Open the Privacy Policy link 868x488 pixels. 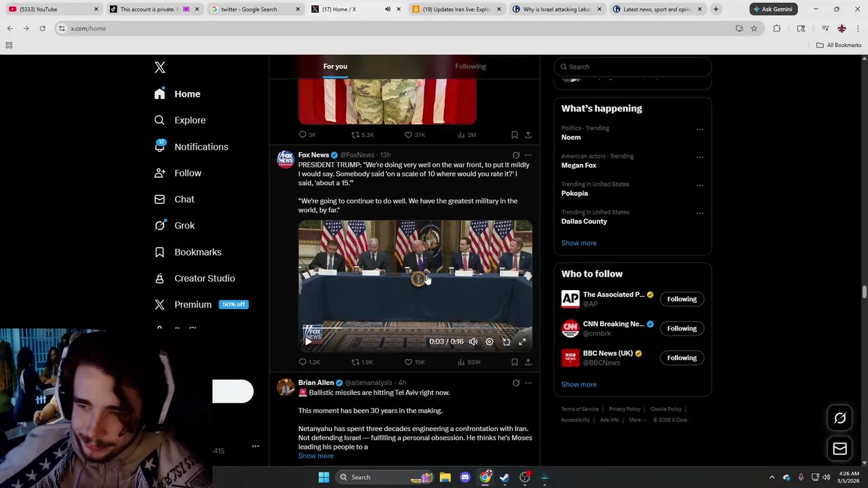click(x=625, y=409)
